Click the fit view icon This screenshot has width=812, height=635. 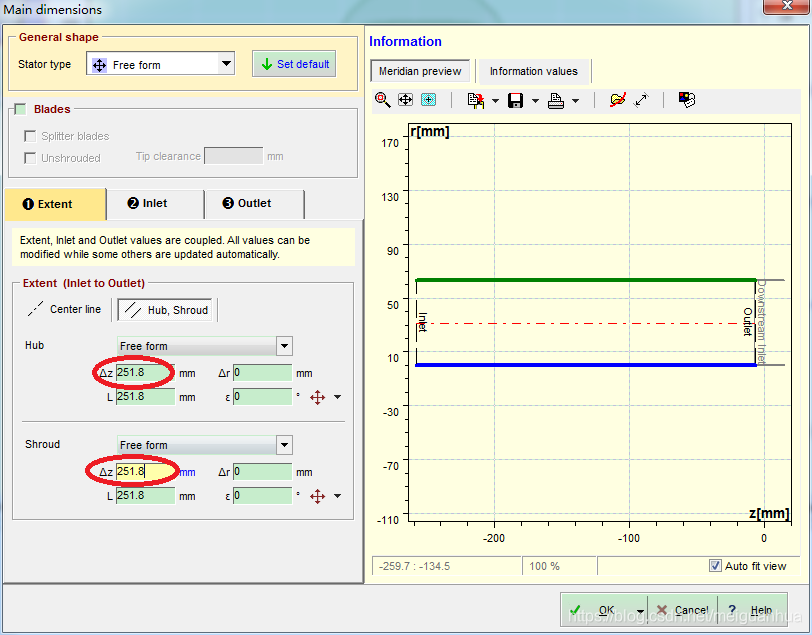click(428, 99)
